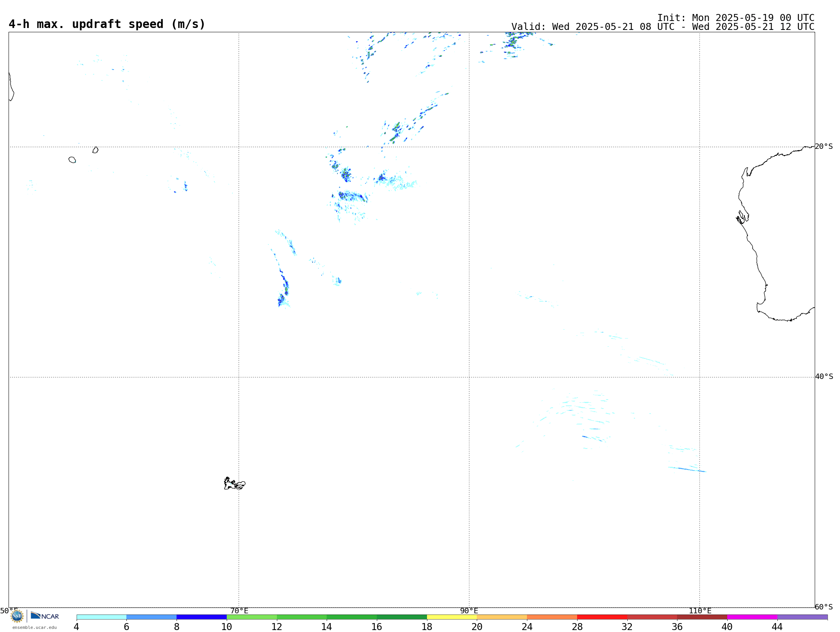Click the colorbar tick label '44'

click(x=777, y=627)
